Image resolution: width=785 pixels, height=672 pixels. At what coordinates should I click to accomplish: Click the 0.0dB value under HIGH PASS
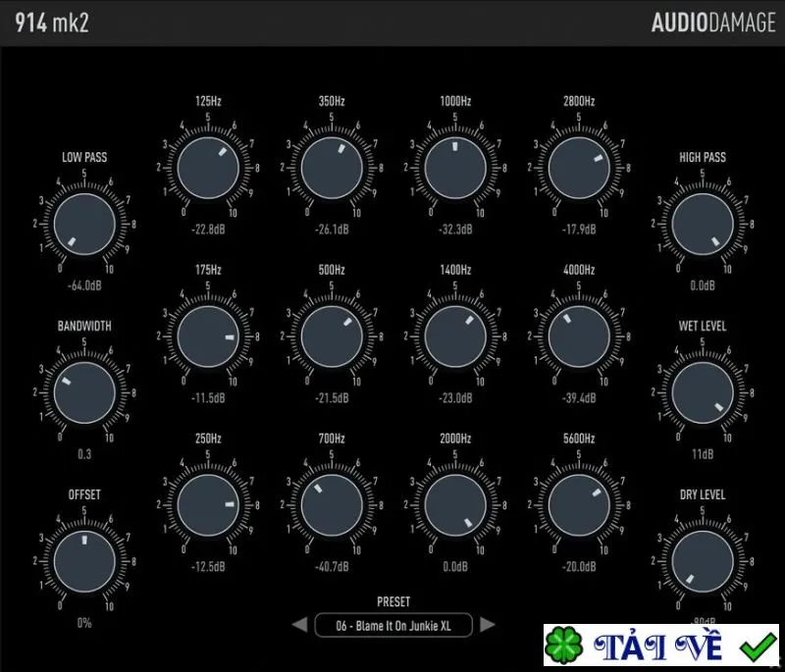703,285
